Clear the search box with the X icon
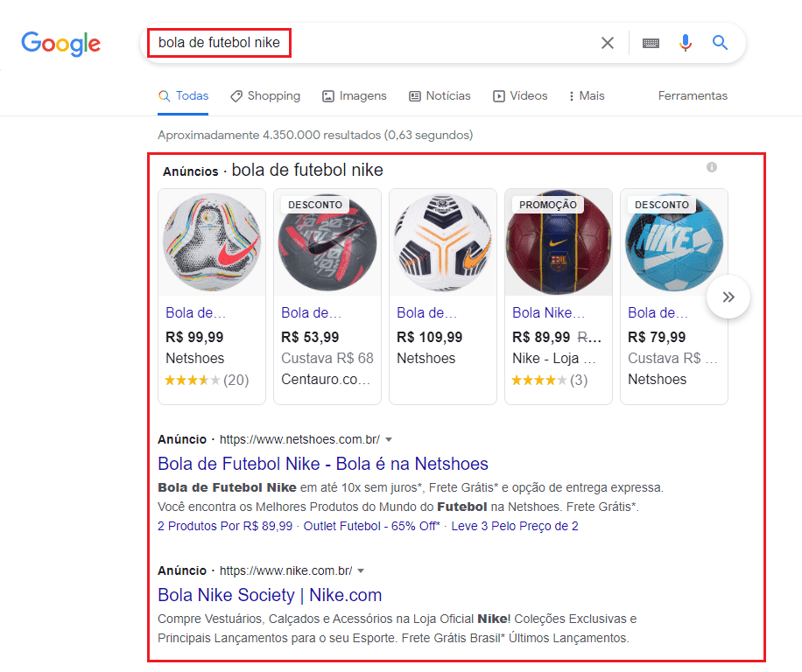The image size is (802, 672). pyautogui.click(x=607, y=43)
